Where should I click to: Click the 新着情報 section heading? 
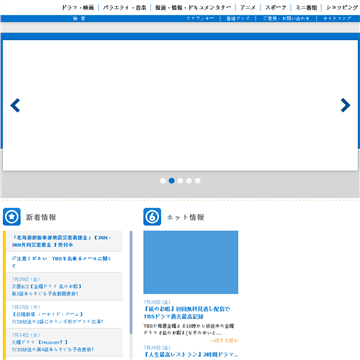[41, 217]
